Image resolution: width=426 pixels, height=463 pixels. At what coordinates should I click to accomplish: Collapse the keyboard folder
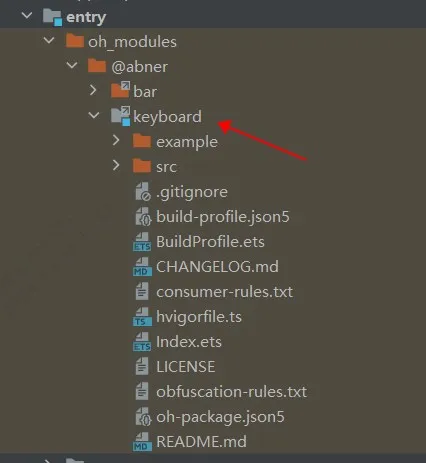coord(94,115)
